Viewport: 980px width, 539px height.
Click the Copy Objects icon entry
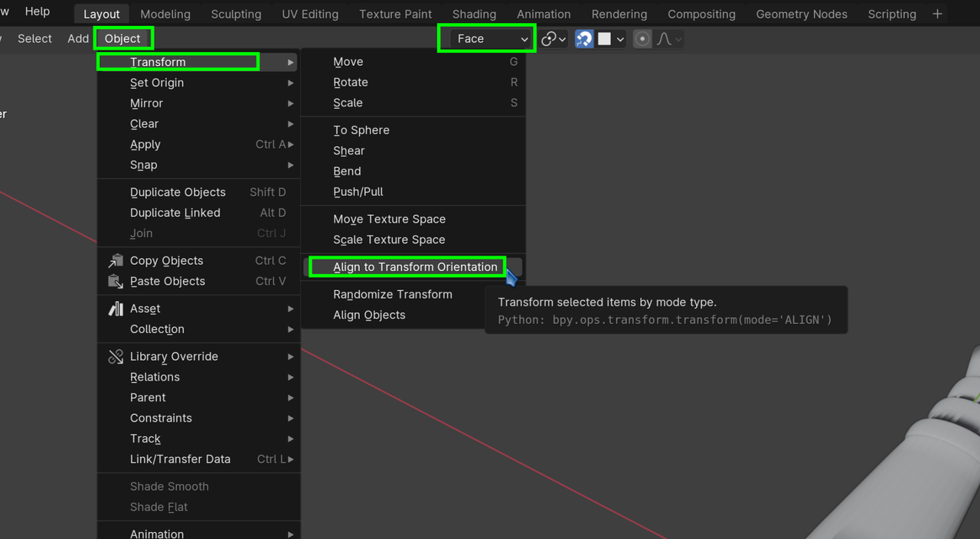point(198,261)
